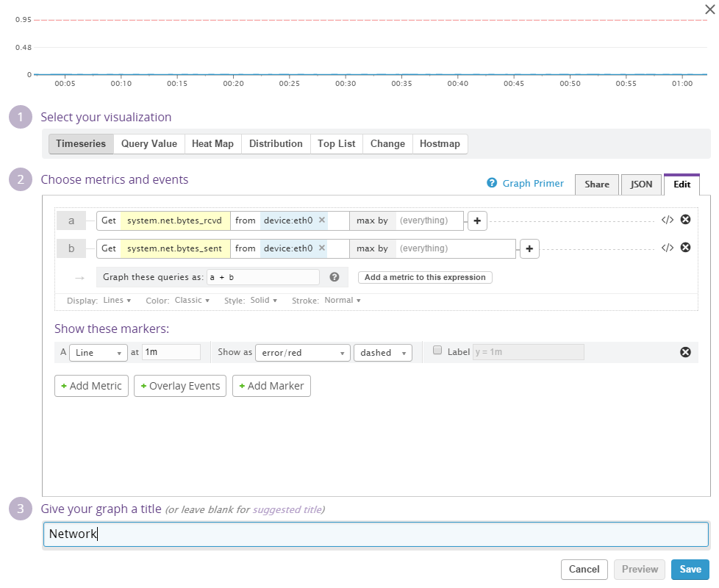Open the dashed line style dropdown
The image size is (719, 588).
[x=382, y=353]
